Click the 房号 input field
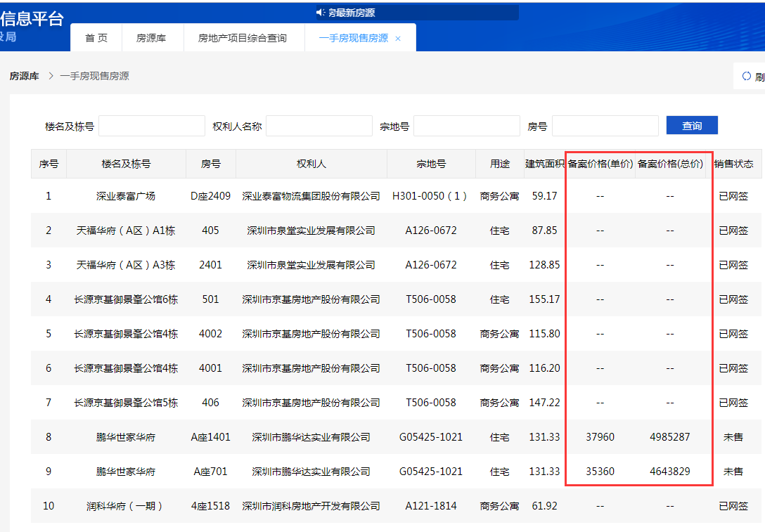The height and width of the screenshot is (532, 765). 605,124
